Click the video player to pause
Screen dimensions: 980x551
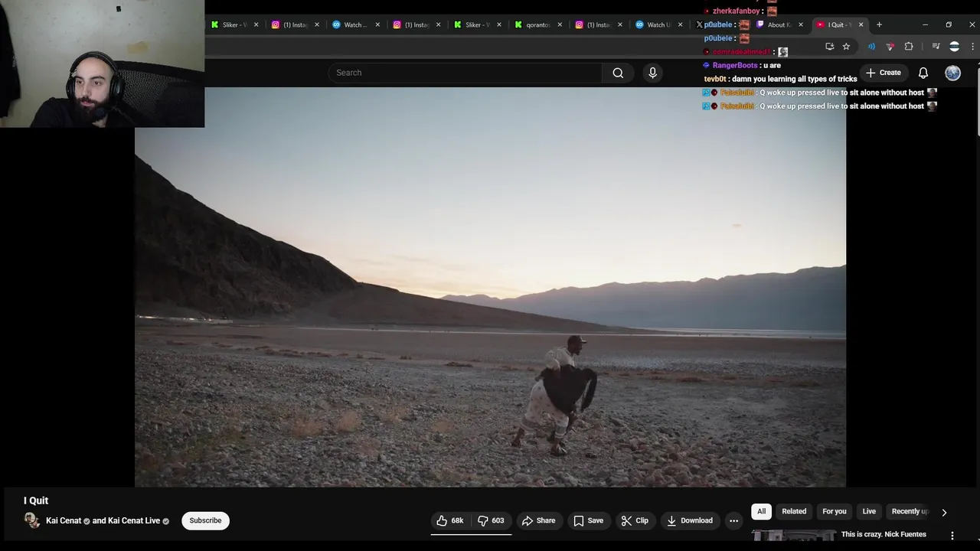point(490,287)
